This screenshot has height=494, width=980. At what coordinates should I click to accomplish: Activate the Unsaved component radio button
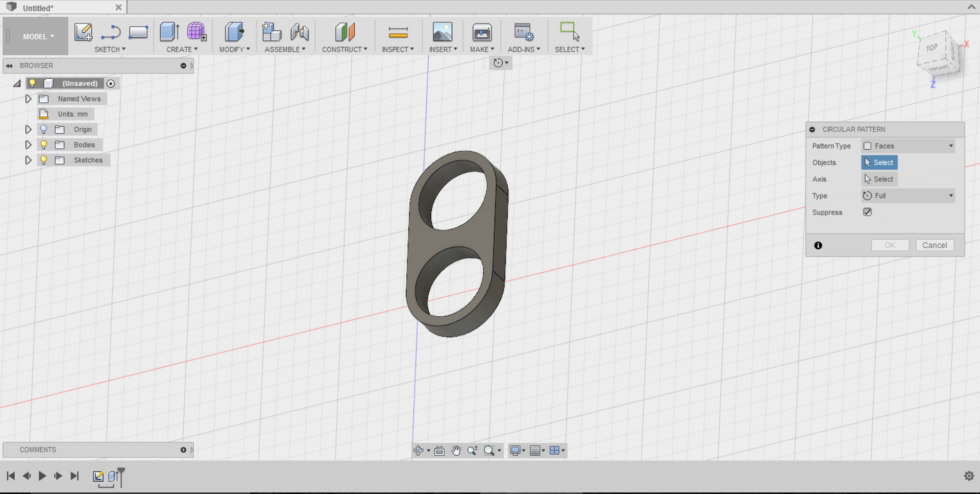(x=111, y=83)
